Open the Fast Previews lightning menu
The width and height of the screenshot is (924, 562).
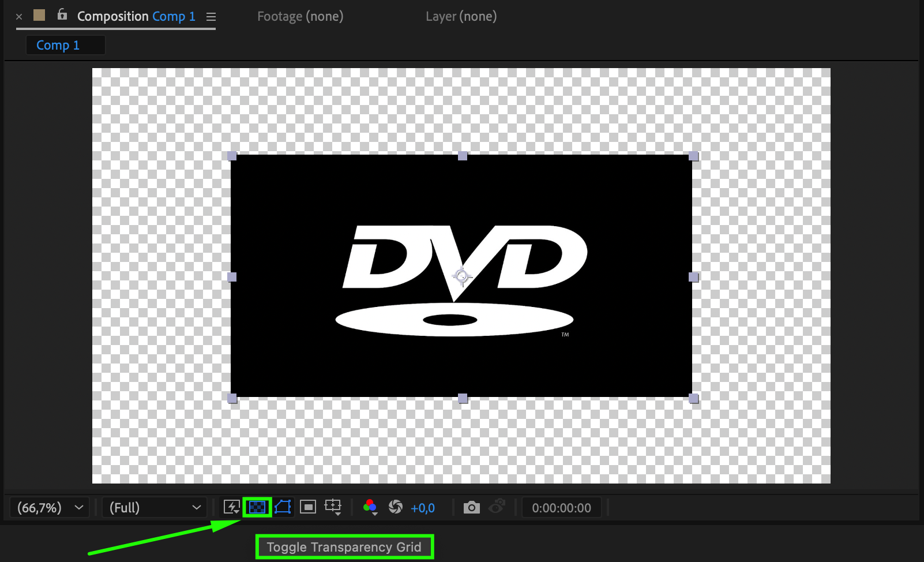(232, 507)
